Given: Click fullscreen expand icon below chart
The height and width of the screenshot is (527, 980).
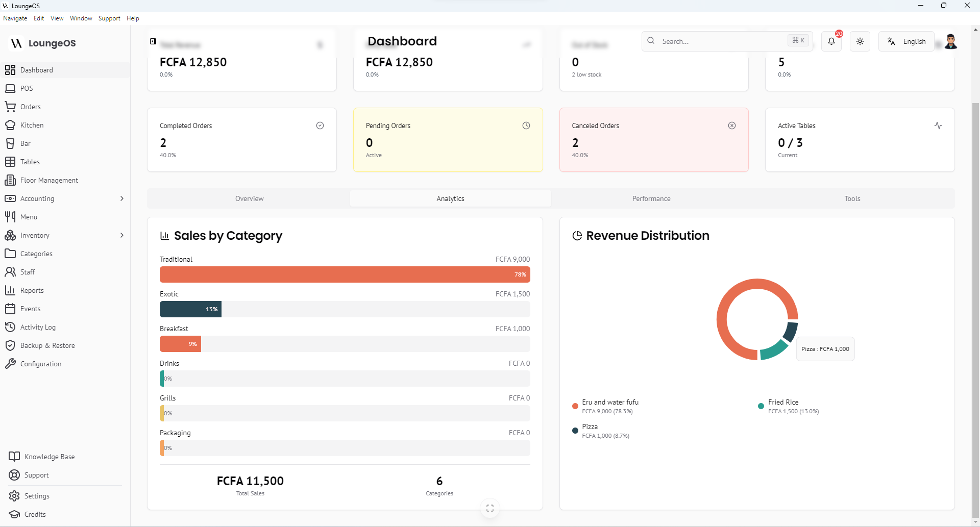Looking at the screenshot, I should pos(490,508).
